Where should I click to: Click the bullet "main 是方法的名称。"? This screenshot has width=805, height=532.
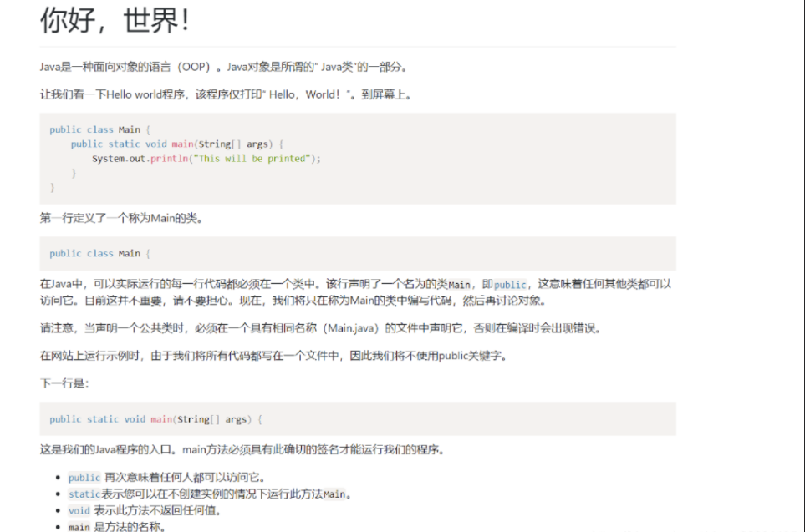[117, 527]
